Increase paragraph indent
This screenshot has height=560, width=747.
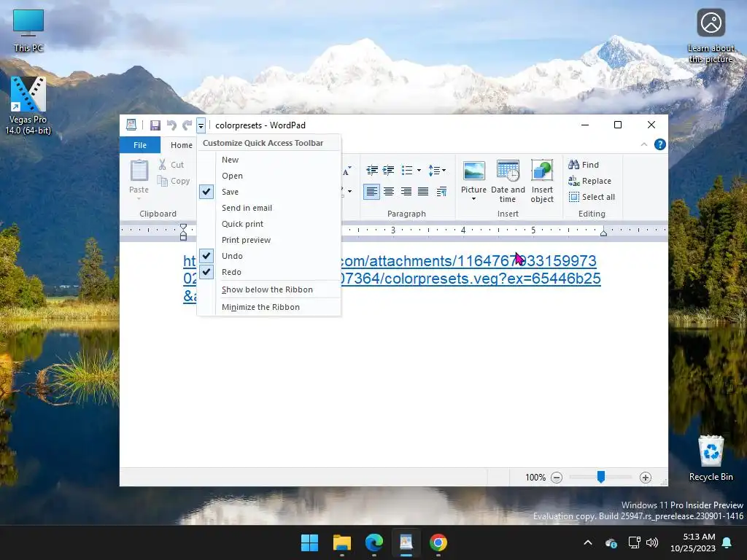click(388, 170)
